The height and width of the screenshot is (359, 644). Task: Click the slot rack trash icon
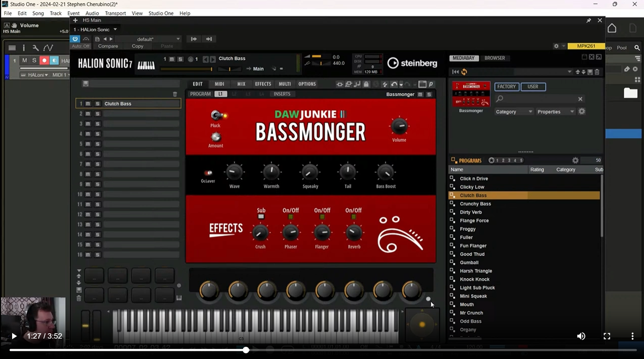pos(175,94)
